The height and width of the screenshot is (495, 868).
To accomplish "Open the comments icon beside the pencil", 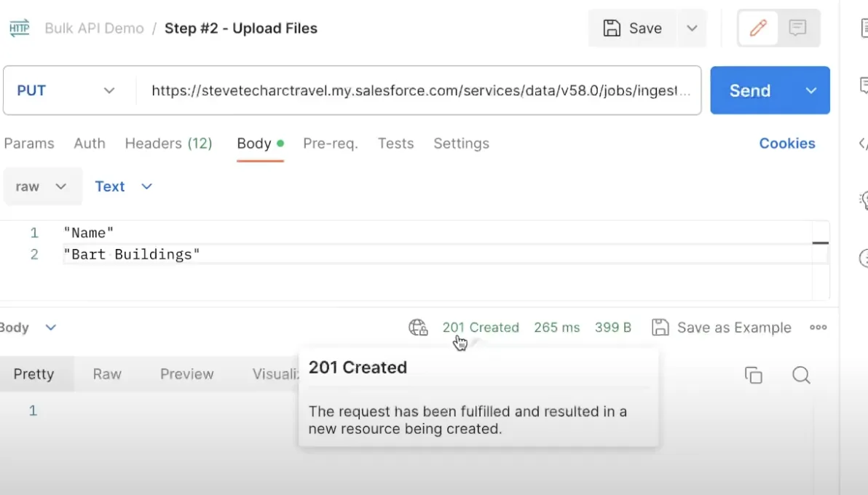I will click(x=797, y=28).
